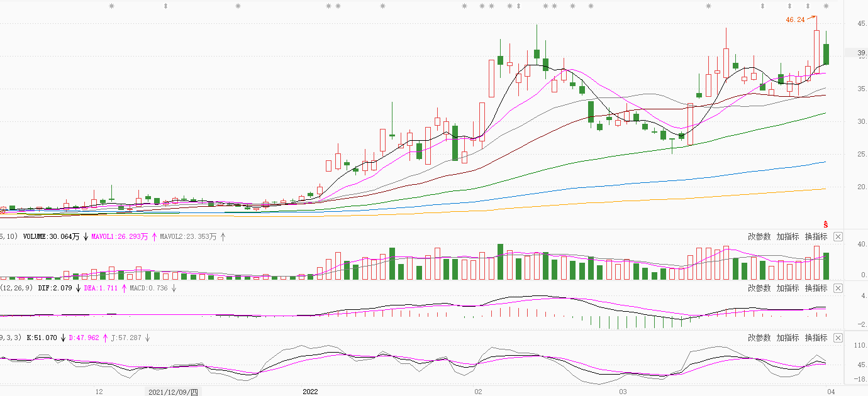Click 换指标 in the VOLUME panel
This screenshot has height=396, width=868.
pyautogui.click(x=816, y=237)
